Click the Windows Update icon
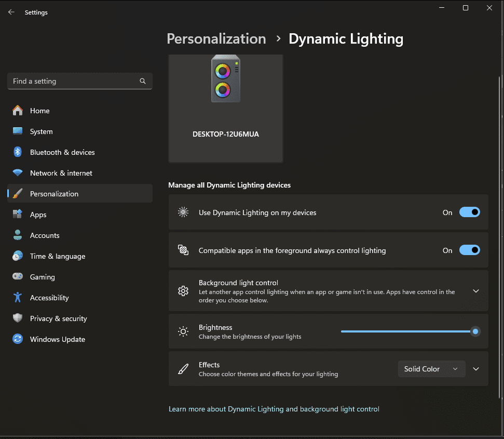Viewport: 504px width, 439px height. pos(18,339)
